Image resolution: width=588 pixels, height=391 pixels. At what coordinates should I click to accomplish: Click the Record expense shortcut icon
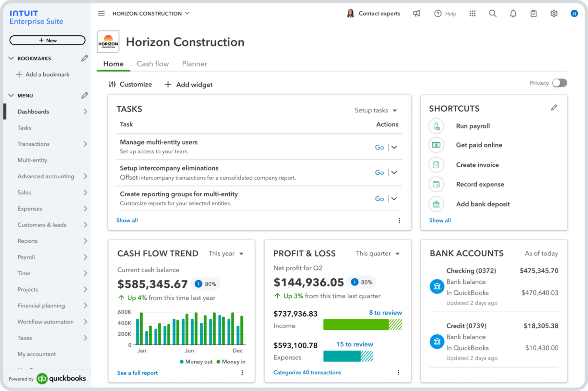tap(436, 184)
